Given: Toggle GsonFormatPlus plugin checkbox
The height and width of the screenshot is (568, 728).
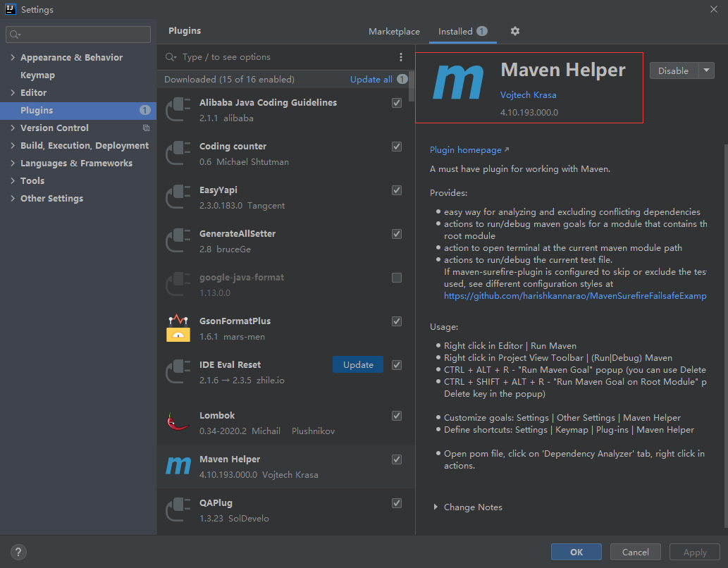Looking at the screenshot, I should [397, 321].
